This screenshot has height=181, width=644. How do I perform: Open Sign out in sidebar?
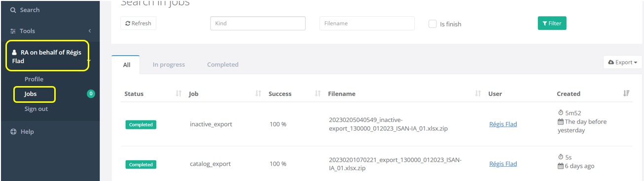point(36,109)
